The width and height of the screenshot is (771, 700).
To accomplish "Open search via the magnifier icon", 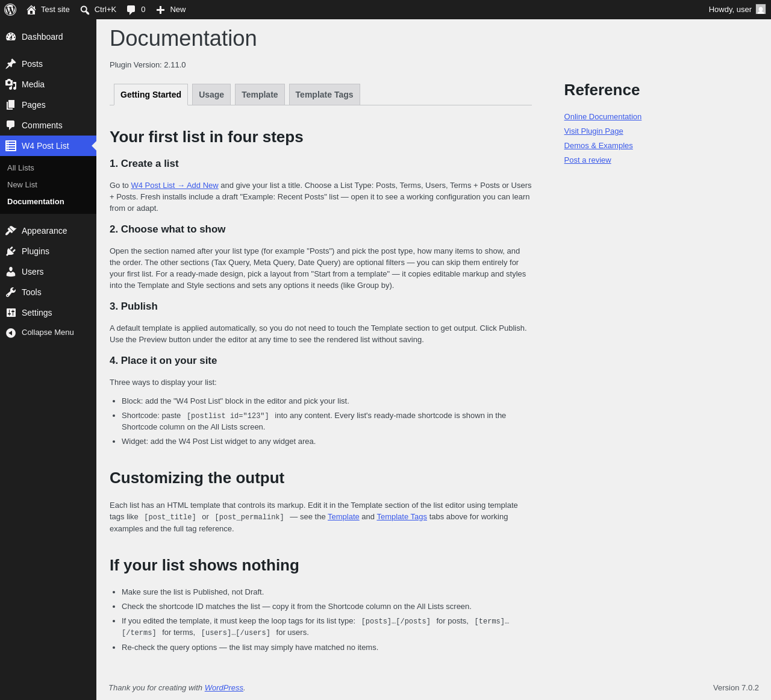I will click(85, 10).
